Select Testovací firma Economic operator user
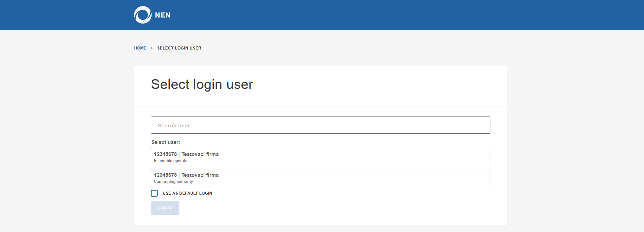The image size is (644, 232). pyautogui.click(x=320, y=157)
